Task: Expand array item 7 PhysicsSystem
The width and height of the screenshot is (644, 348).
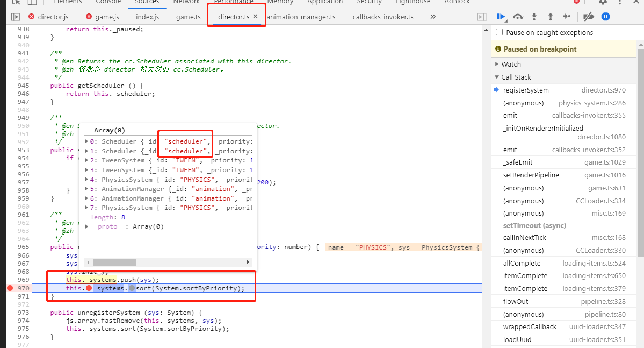Action: [x=86, y=207]
